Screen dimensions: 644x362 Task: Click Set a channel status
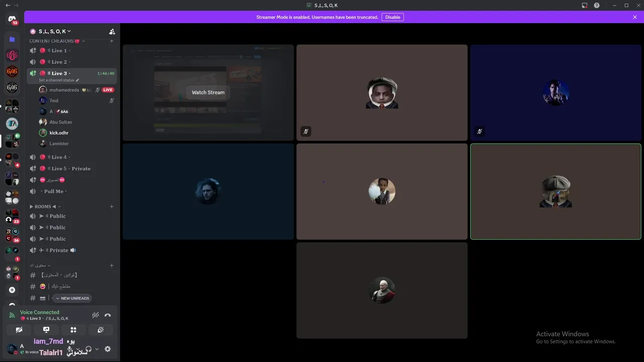coord(56,80)
